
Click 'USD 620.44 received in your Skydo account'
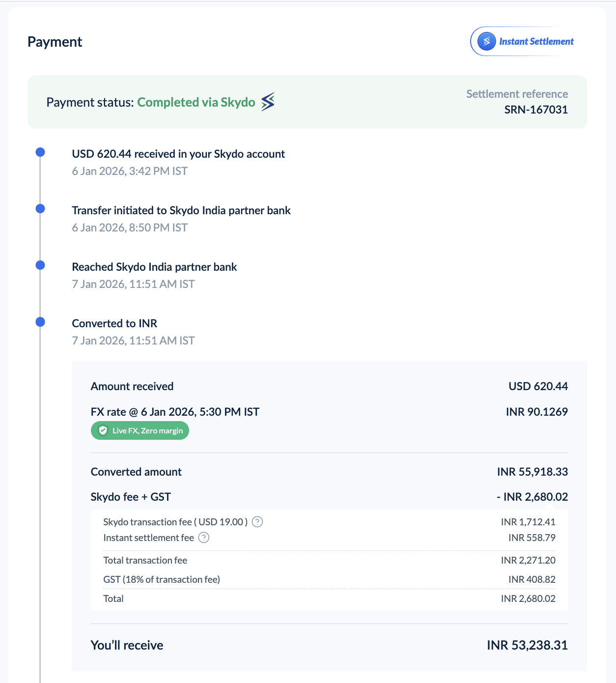178,154
